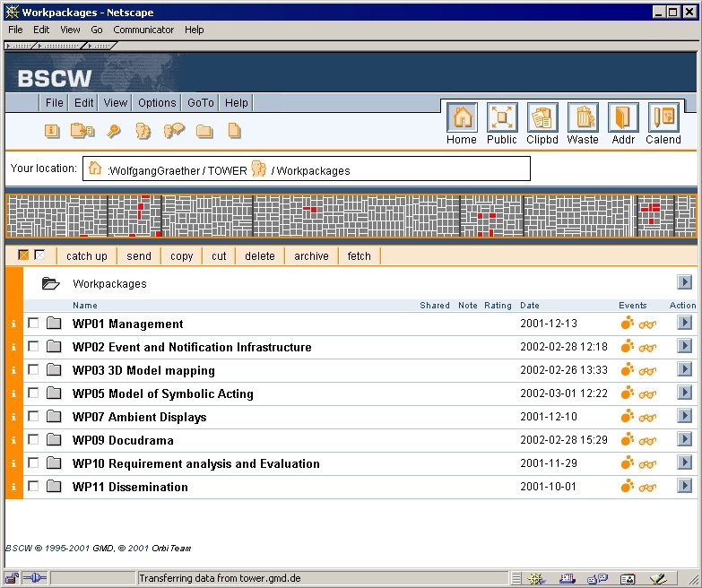Tick the WP07 Ambient Displays checkbox
702x588 pixels.
[33, 417]
